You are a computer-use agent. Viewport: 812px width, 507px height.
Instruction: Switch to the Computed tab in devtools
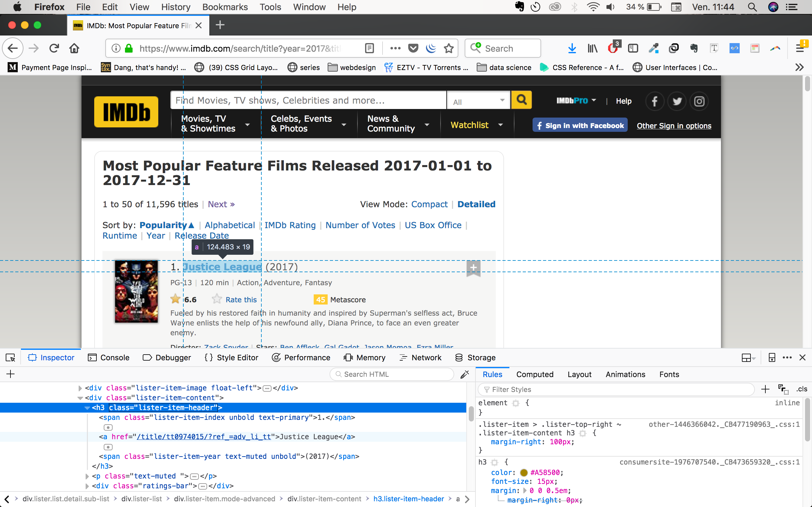[x=534, y=374]
